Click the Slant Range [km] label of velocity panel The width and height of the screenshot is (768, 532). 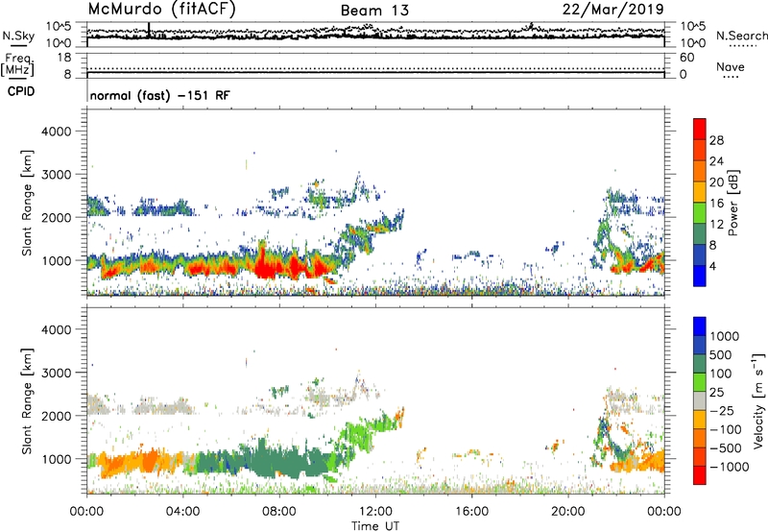(x=27, y=400)
